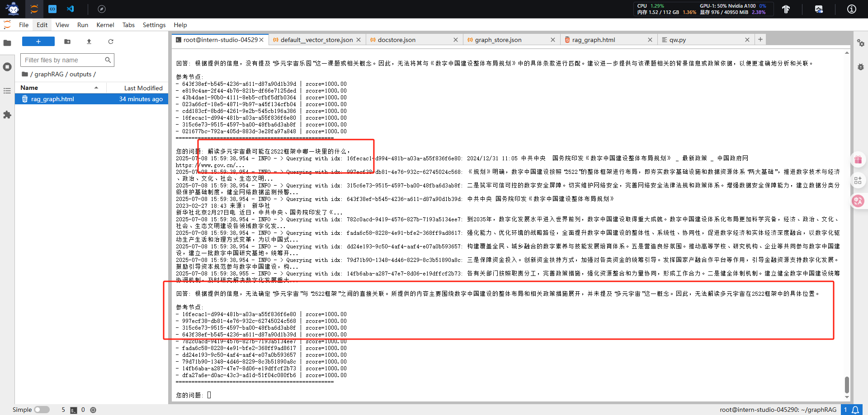Open the Kernel menu
The image size is (868, 415).
[105, 25]
